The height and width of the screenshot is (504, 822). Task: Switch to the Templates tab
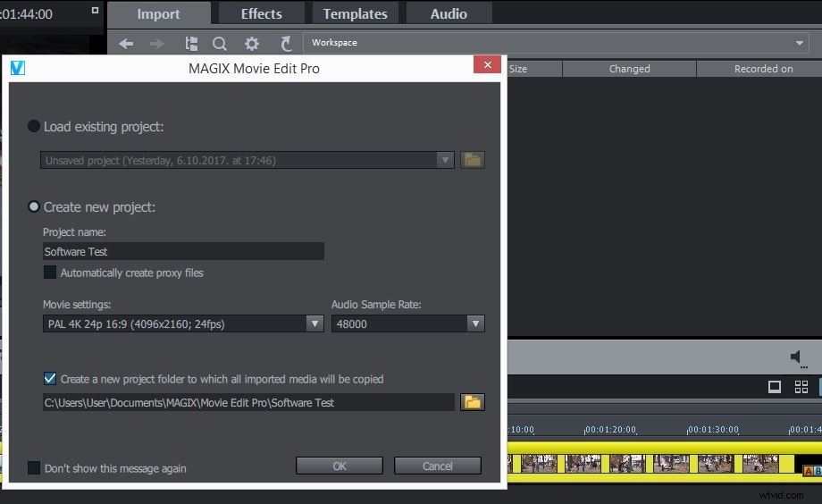coord(355,13)
